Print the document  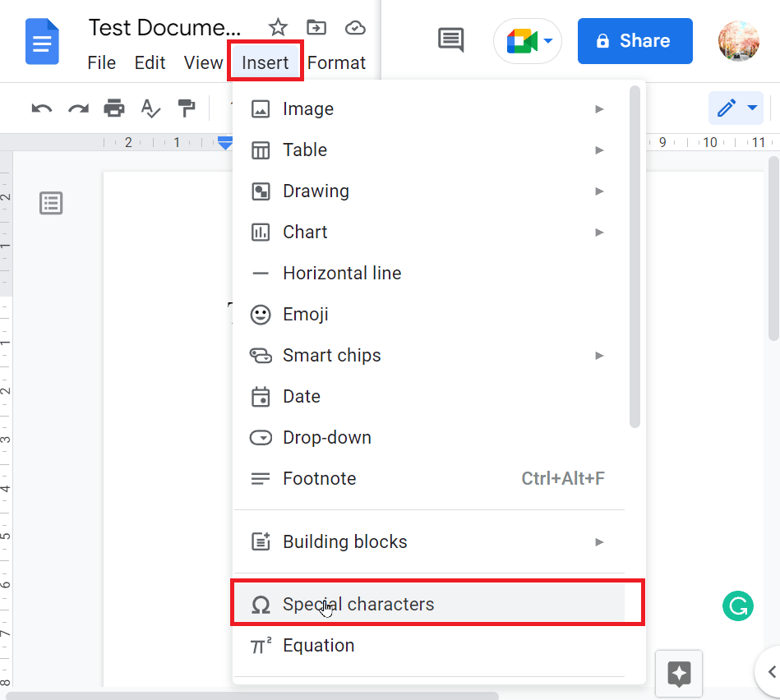(114, 108)
